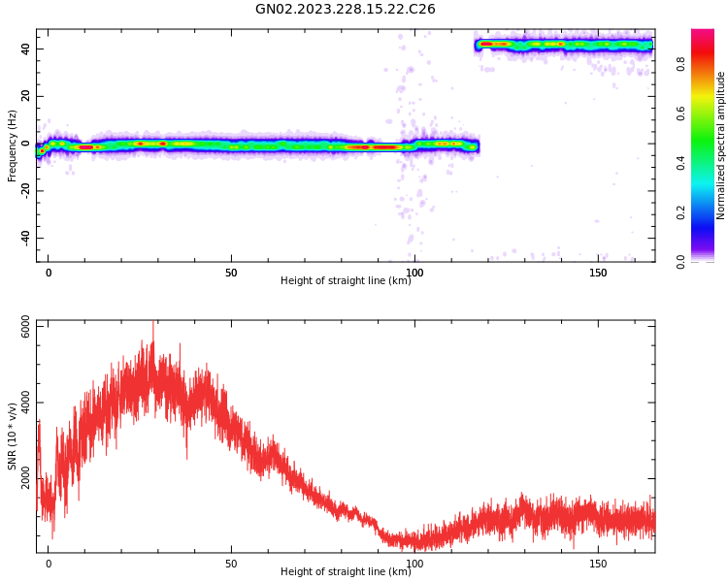Click the 50 km tick label on SNR plot

click(231, 564)
